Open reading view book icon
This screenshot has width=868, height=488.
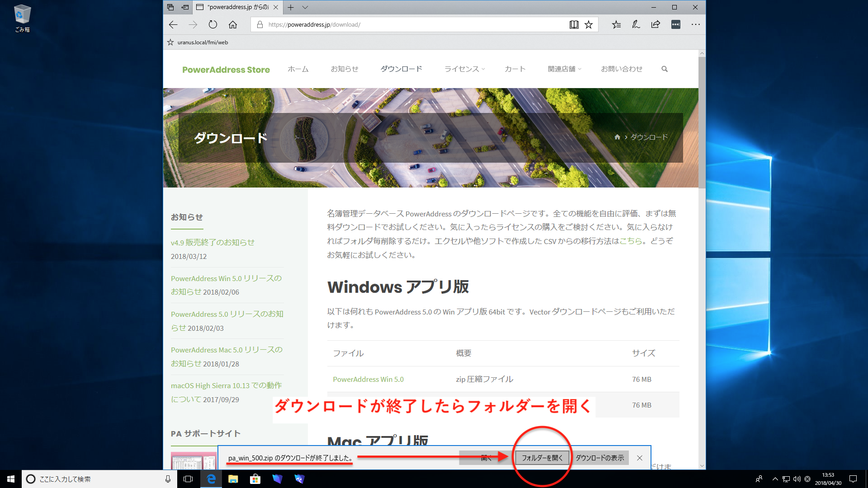574,24
